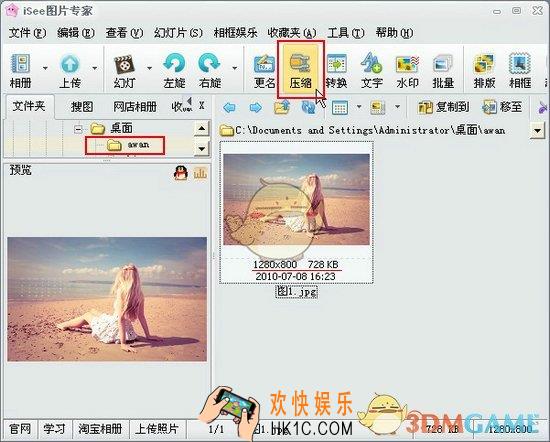The height and width of the screenshot is (442, 550).
Task: Click the 上传 upload icon
Action: (70, 70)
